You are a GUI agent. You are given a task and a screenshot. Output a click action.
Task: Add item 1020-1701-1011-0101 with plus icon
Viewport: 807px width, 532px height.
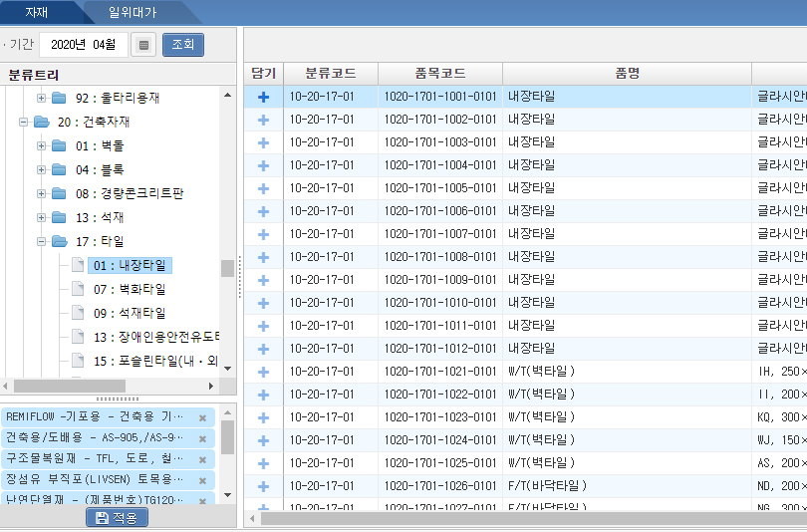tap(263, 326)
